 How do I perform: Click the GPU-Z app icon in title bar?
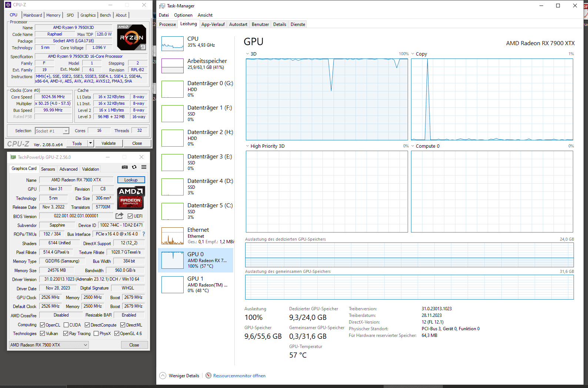click(x=13, y=157)
